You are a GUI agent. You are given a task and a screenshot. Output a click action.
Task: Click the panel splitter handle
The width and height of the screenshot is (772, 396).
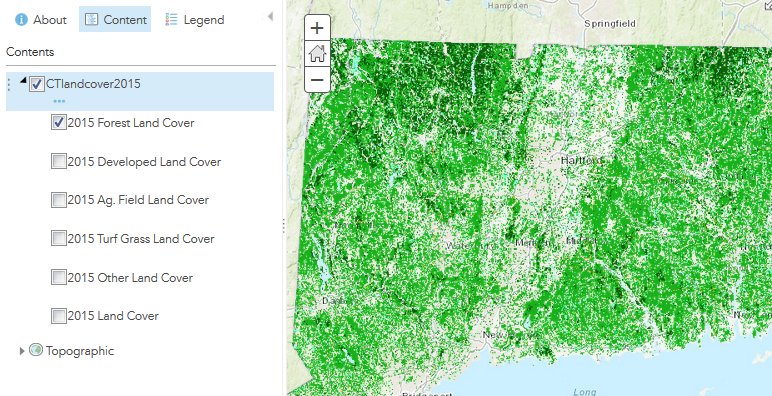pyautogui.click(x=284, y=226)
